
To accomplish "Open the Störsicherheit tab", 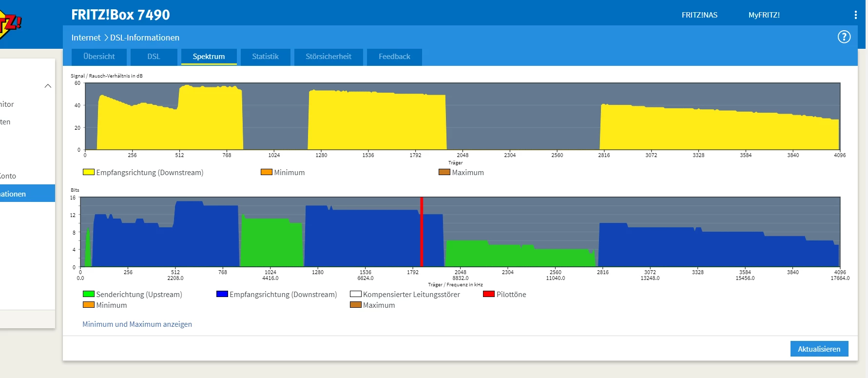I will tap(328, 57).
